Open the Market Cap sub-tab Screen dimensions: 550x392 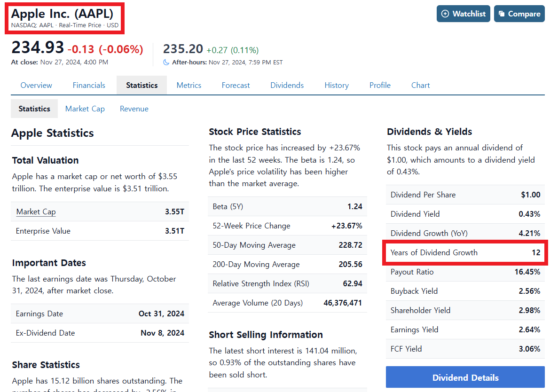pos(85,109)
